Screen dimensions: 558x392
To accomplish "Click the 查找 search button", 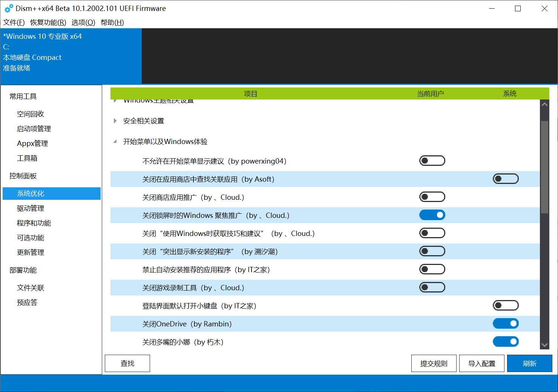I will 127,363.
